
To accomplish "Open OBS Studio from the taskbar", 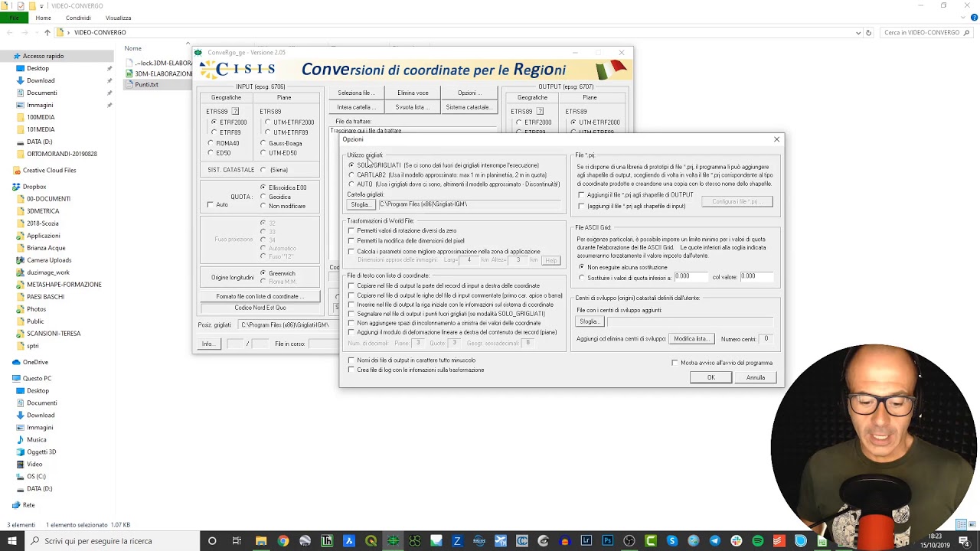I will (629, 541).
